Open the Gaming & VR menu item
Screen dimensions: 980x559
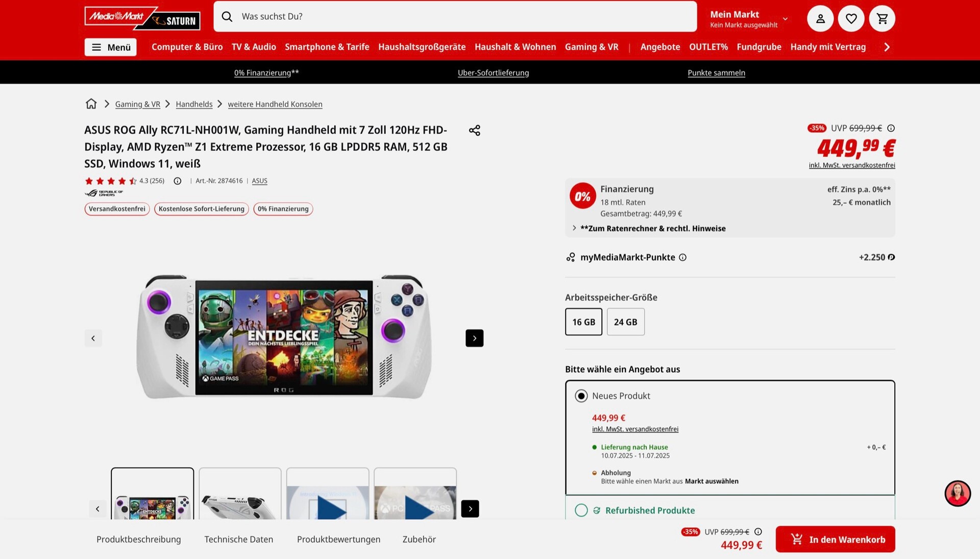(x=591, y=47)
